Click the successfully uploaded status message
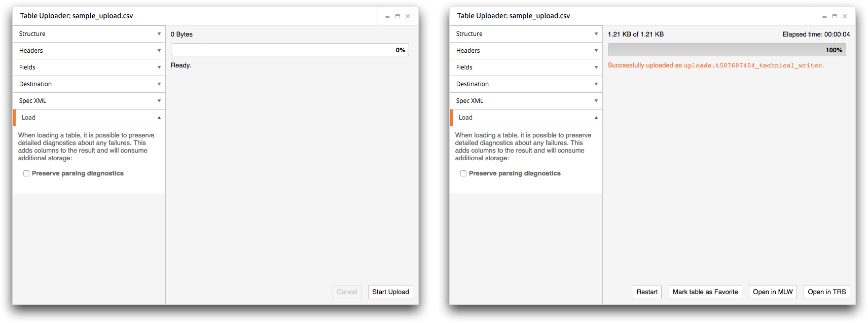Viewport: 868px width, 323px height. (x=716, y=65)
